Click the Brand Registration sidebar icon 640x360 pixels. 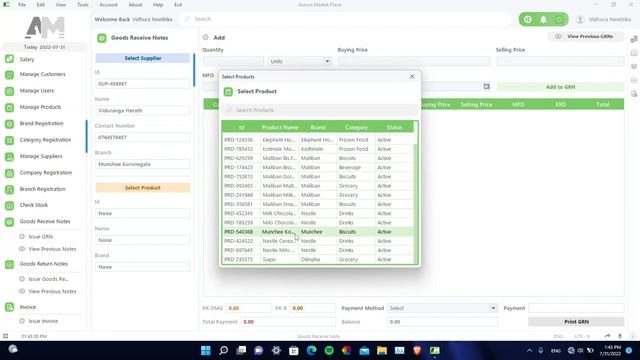point(9,124)
